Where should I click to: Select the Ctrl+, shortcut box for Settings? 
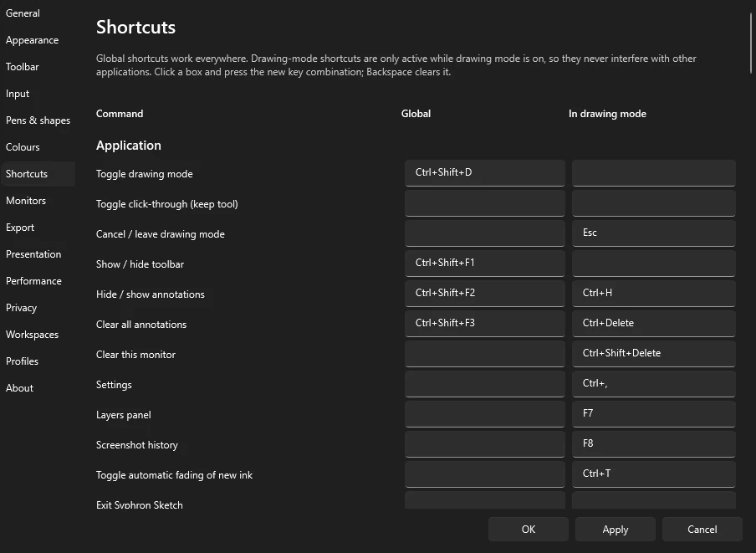coord(654,384)
